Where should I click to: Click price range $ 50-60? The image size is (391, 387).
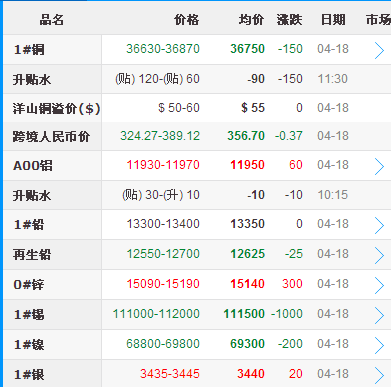point(179,108)
